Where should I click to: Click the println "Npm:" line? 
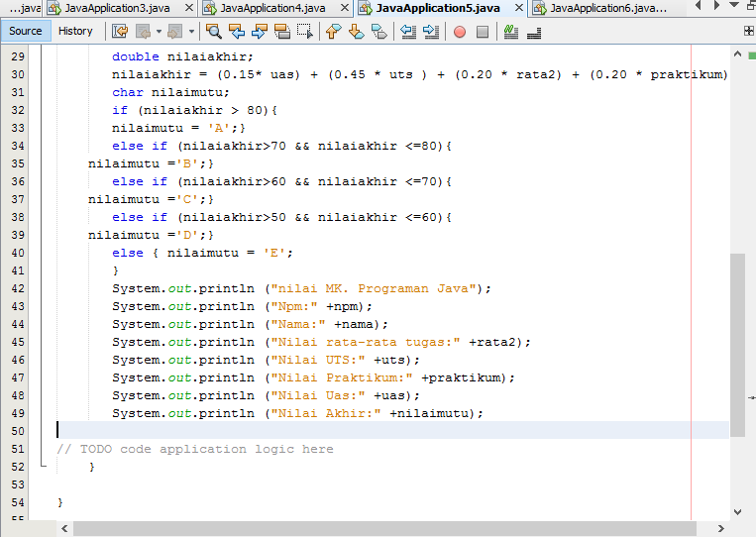(242, 306)
